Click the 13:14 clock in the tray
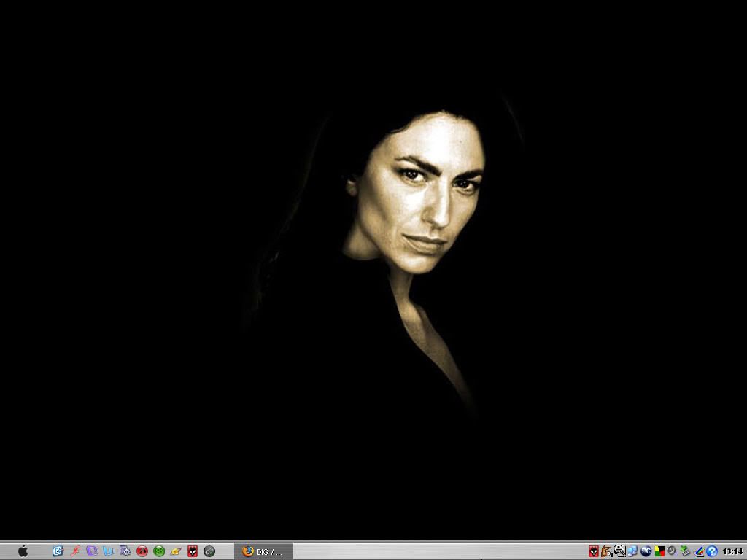This screenshot has width=747, height=560. (x=732, y=551)
